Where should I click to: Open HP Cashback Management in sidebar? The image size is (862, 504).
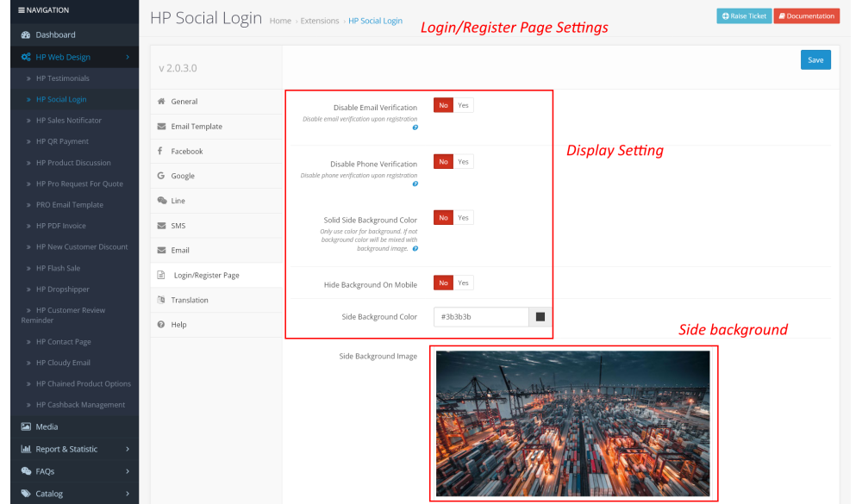coord(81,405)
